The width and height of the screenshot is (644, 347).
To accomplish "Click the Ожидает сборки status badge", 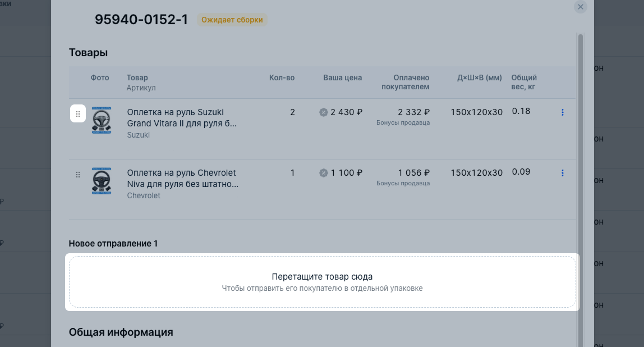I will pos(232,20).
